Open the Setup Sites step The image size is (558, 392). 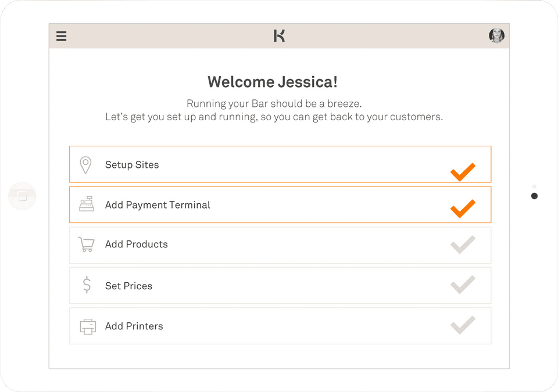coord(132,165)
